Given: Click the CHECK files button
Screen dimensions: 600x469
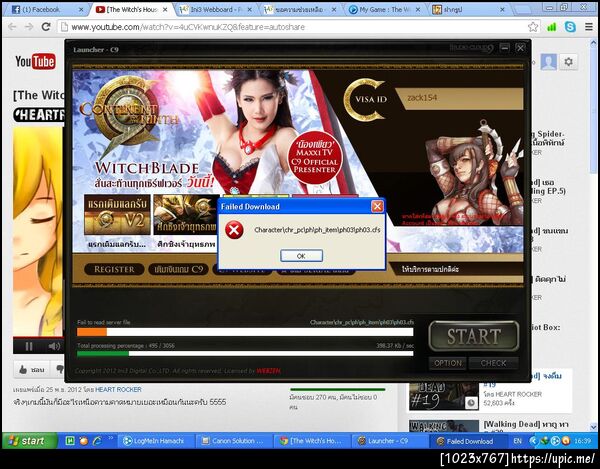Looking at the screenshot, I should tap(494, 363).
